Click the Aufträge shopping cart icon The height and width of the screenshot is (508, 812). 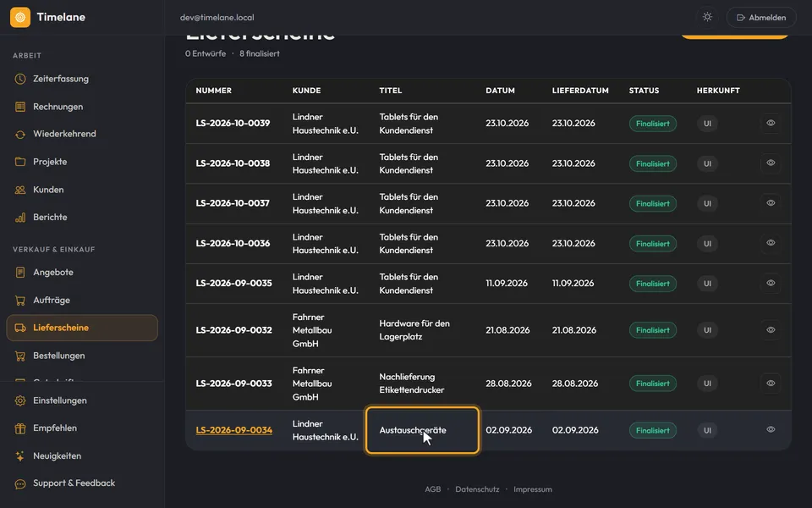[20, 300]
